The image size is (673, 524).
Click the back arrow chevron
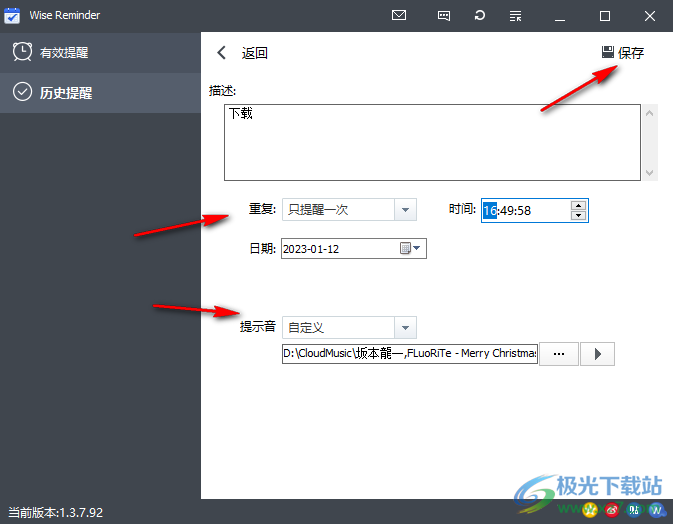click(x=221, y=53)
